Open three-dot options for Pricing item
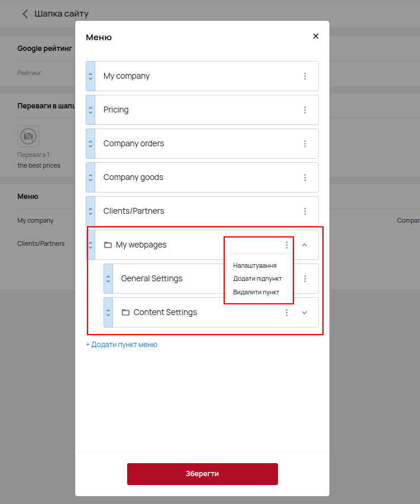420x504 pixels. [x=305, y=110]
